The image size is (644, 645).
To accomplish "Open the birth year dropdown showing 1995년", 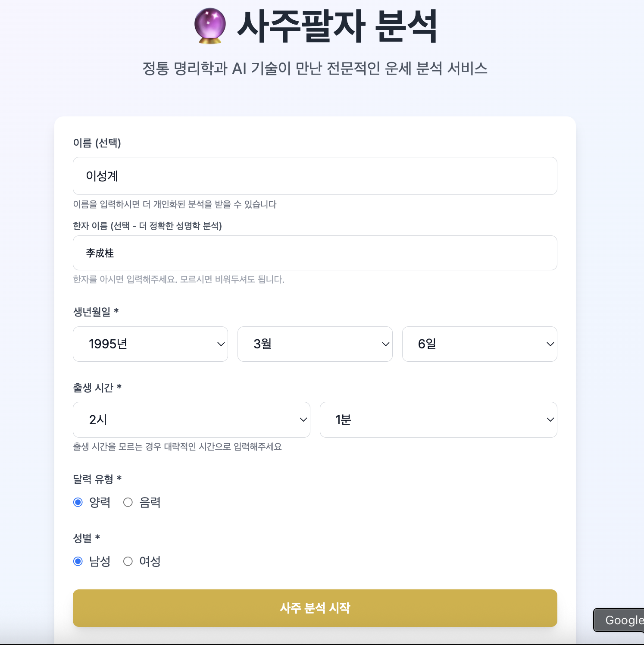I will (150, 344).
